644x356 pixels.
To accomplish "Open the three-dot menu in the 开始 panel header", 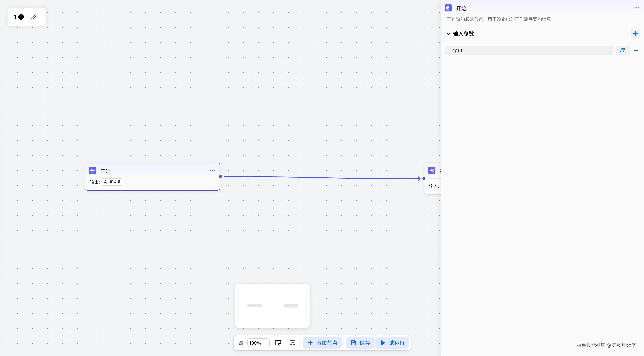I will tap(636, 8).
